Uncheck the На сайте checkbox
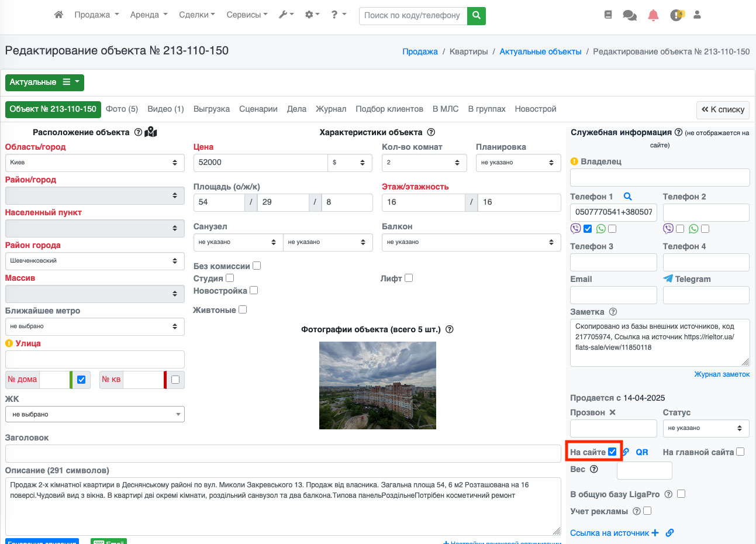Image resolution: width=756 pixels, height=544 pixels. coord(612,452)
